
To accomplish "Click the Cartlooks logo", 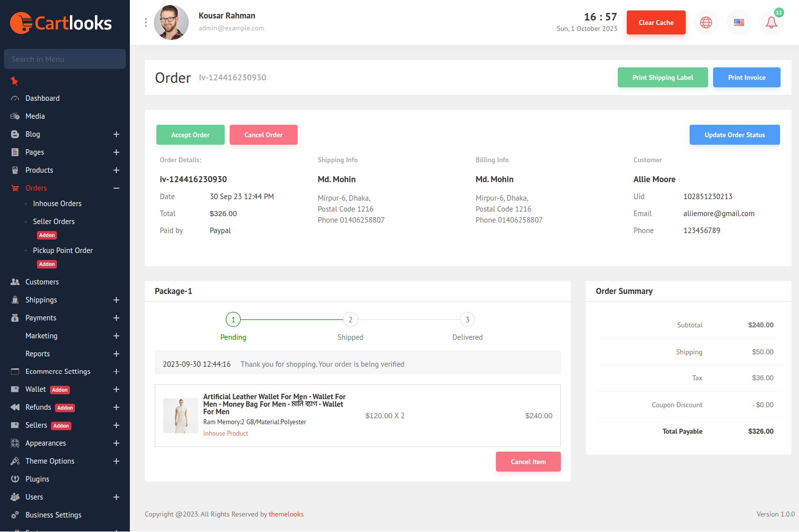I will [61, 23].
